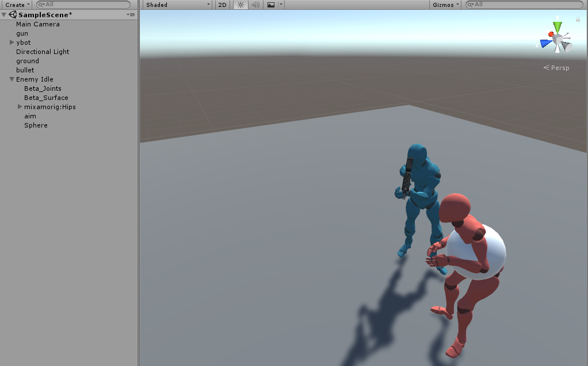Screen dimensions: 588x366
Task: Select the gun object in Hierarchy
Action: (22, 33)
